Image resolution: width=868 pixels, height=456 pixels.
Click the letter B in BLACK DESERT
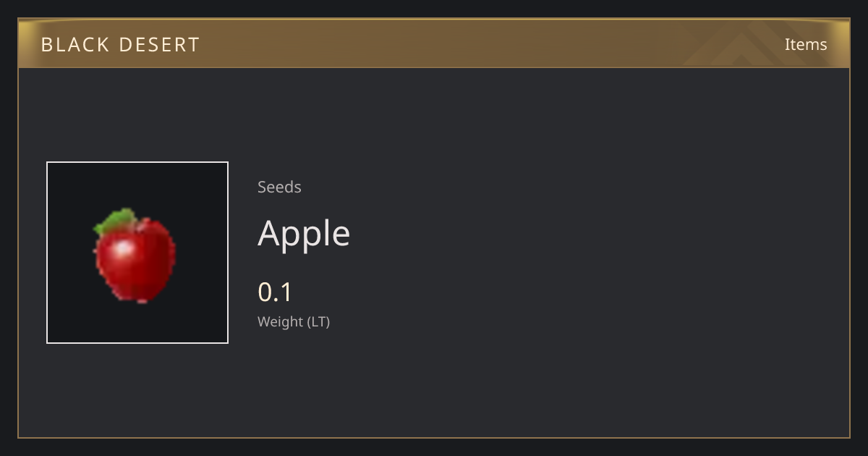tap(47, 45)
